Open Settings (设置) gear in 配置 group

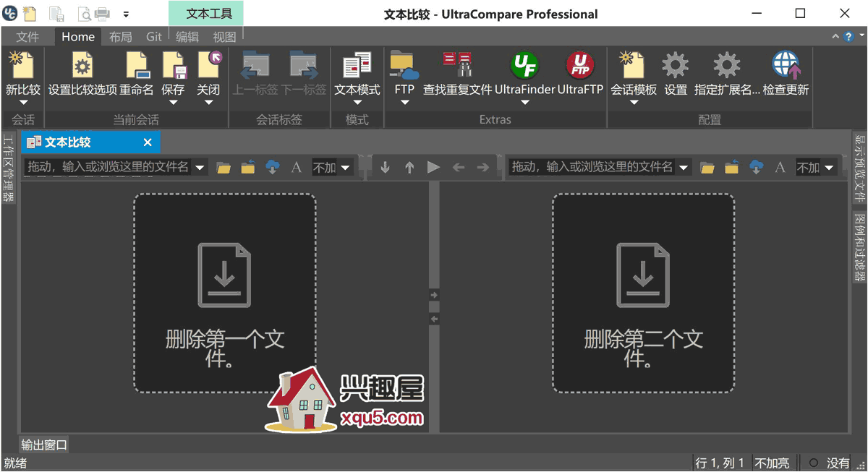(x=676, y=65)
